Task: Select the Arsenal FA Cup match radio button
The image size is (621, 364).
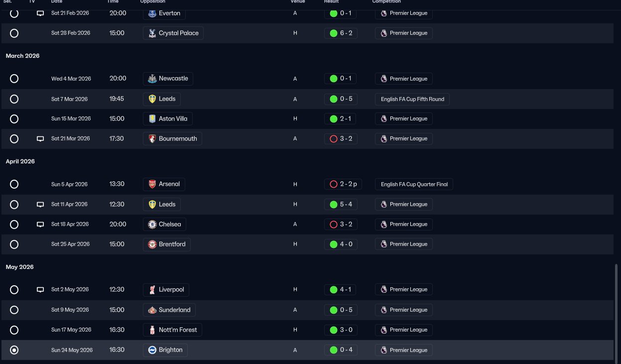Action: (x=14, y=184)
